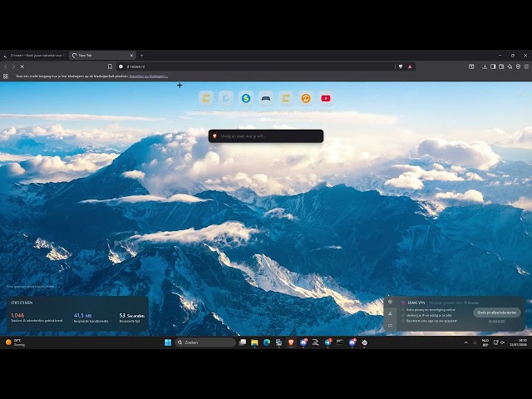
Task: Open the YouTube shortcut tile
Action: (x=326, y=98)
